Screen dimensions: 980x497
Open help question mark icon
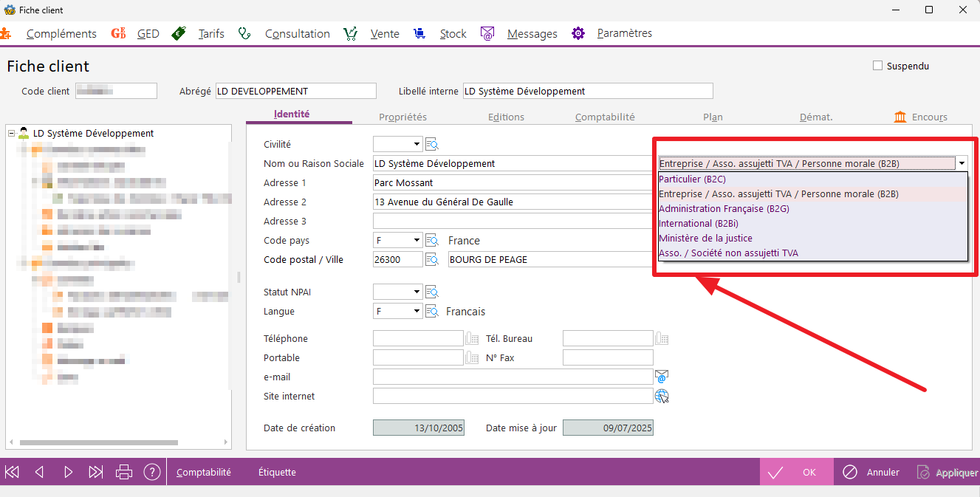pyautogui.click(x=152, y=472)
